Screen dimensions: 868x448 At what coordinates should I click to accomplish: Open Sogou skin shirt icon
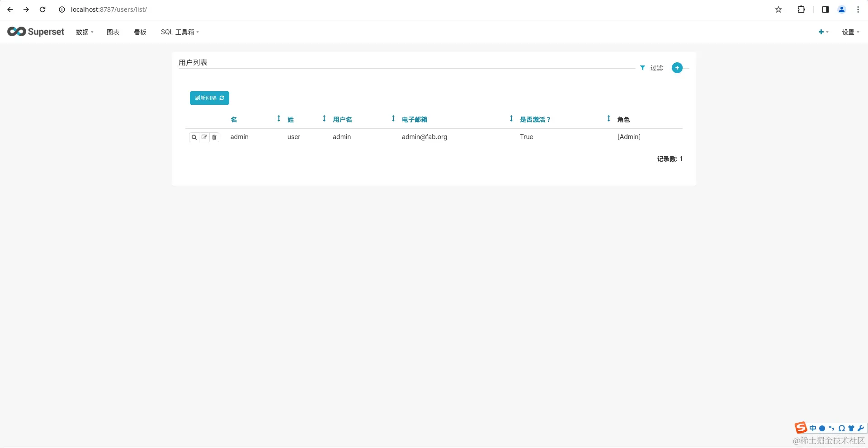pos(851,428)
